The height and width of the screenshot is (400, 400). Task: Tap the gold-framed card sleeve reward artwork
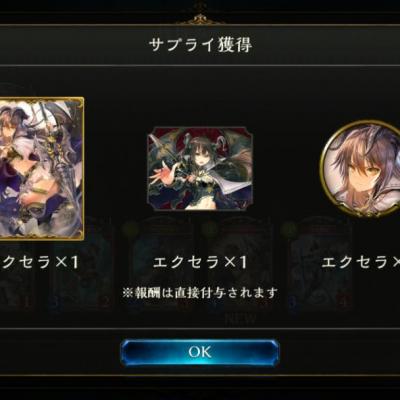pos(41,168)
